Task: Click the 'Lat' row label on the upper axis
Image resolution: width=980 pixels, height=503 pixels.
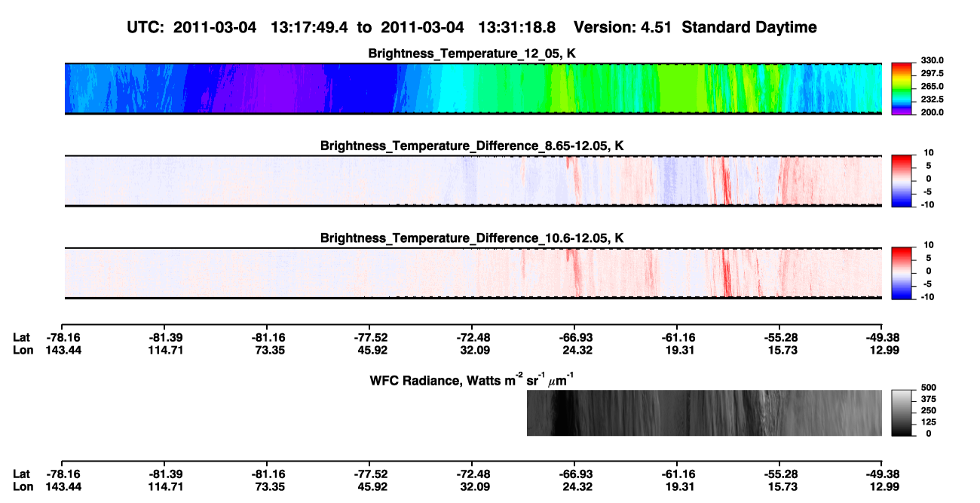Action: 21,337
